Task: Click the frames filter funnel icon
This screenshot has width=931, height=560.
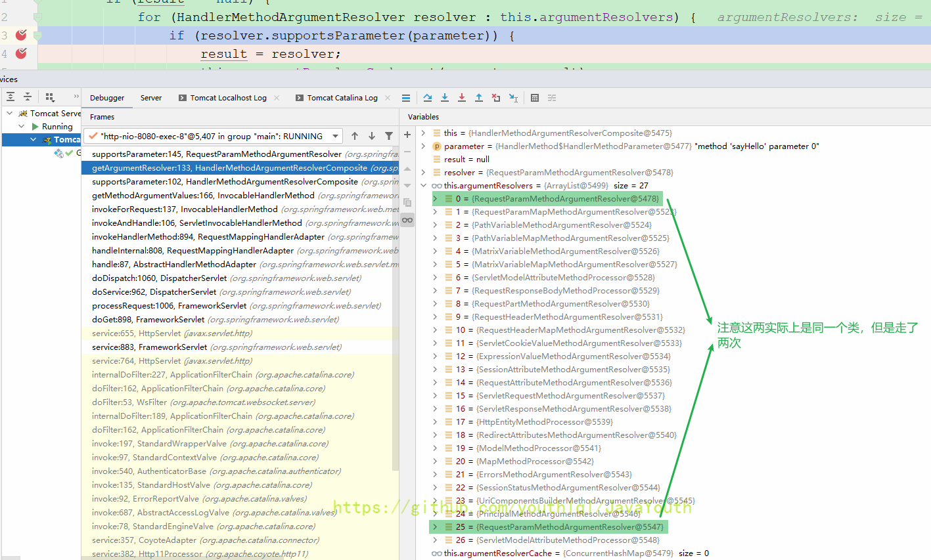Action: click(389, 136)
